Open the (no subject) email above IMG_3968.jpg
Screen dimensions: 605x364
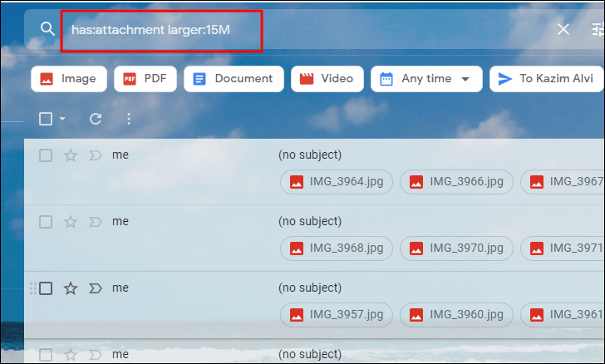pos(310,221)
